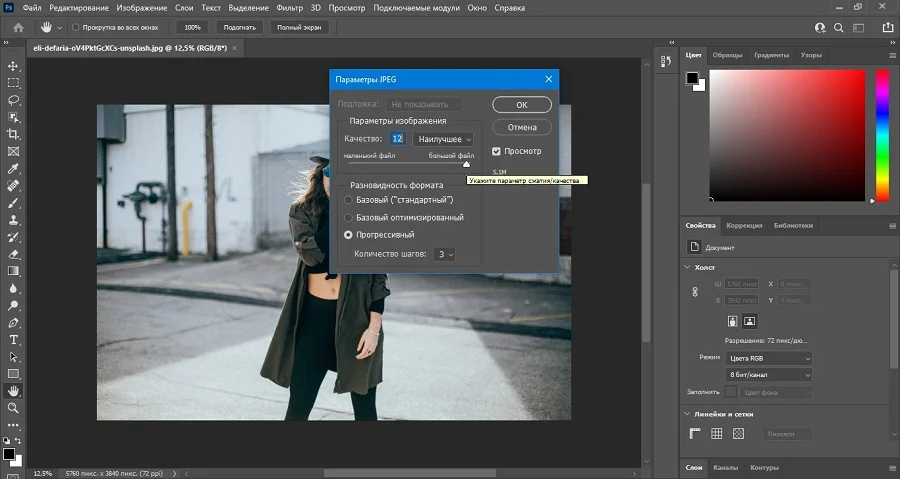Set canvas to portrait orientation icon
This screenshot has width=900, height=479.
732,321
